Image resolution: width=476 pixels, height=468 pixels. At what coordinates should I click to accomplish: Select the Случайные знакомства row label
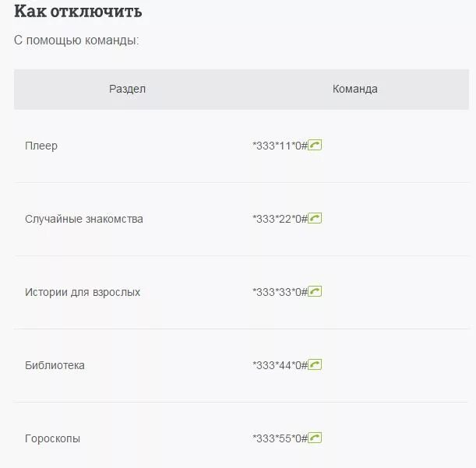[x=84, y=219]
